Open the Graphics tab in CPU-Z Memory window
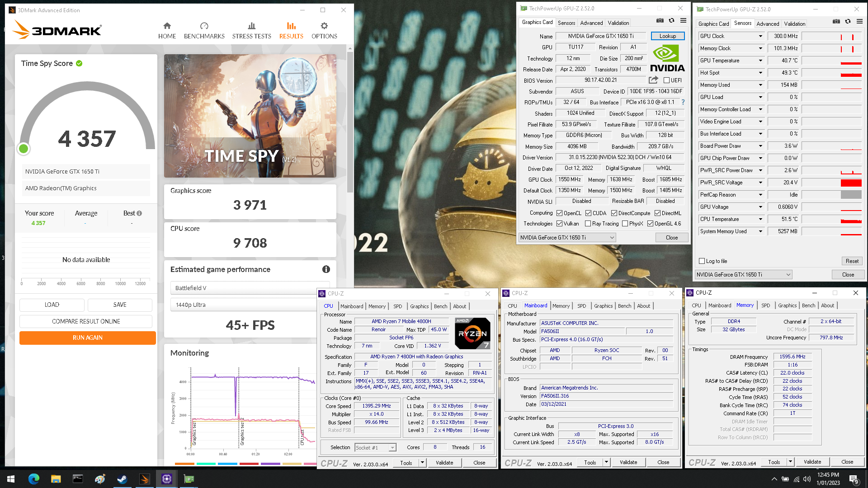 click(x=787, y=305)
